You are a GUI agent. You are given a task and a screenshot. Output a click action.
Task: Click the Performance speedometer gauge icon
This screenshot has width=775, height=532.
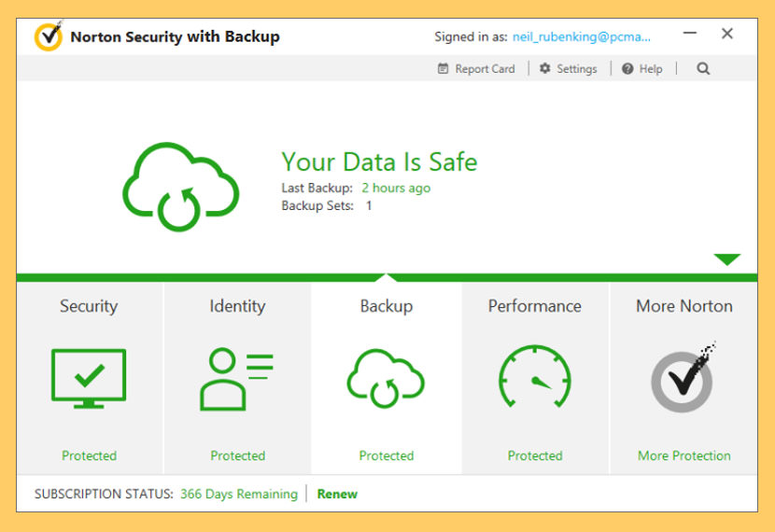[535, 376]
